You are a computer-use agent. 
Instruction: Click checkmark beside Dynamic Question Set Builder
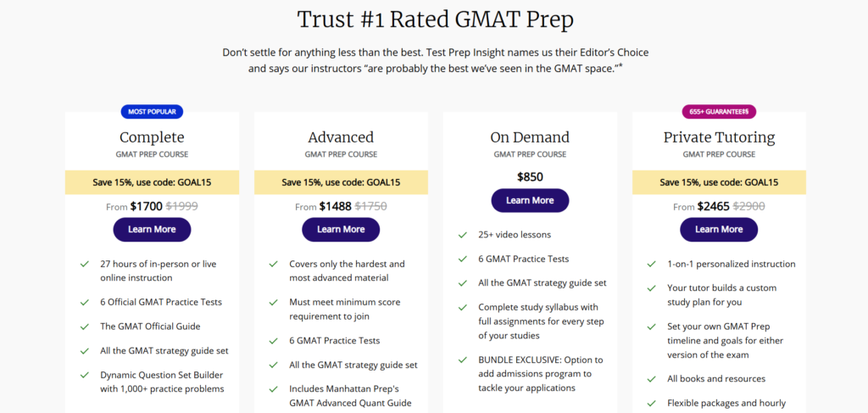tap(85, 375)
